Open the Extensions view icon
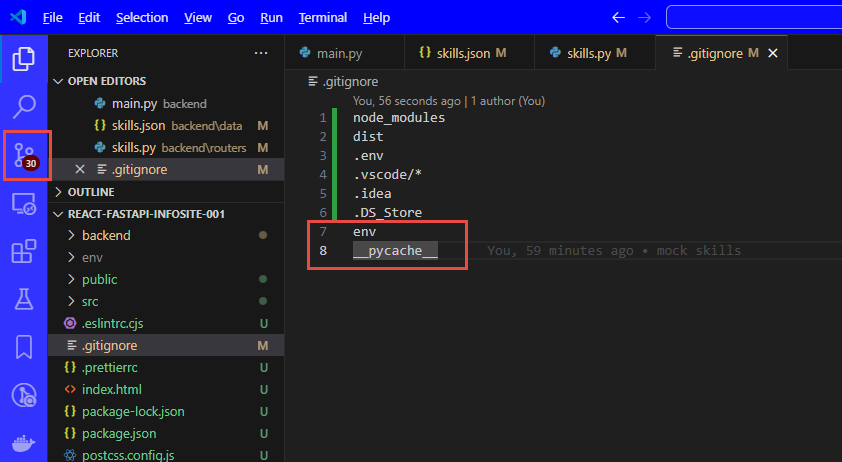 click(x=24, y=251)
